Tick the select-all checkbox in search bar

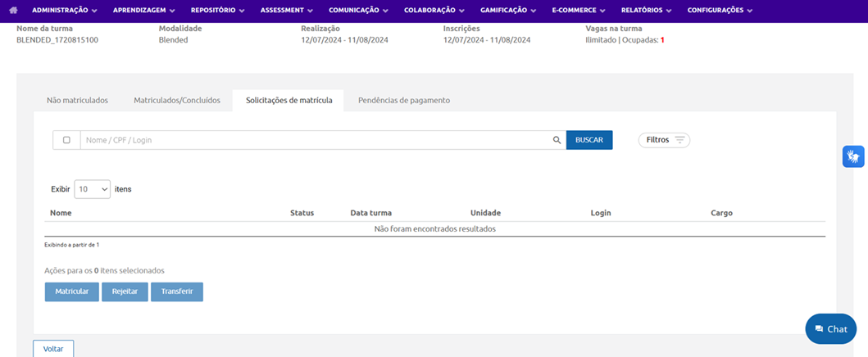click(x=66, y=140)
